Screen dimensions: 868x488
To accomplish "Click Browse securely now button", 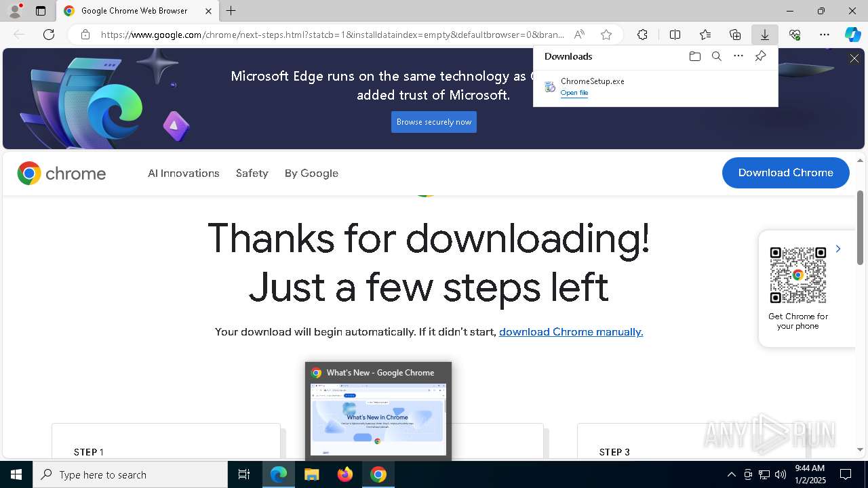I will click(x=434, y=122).
